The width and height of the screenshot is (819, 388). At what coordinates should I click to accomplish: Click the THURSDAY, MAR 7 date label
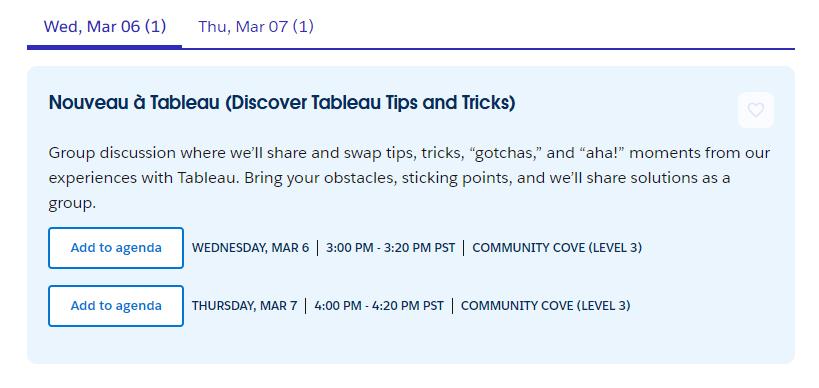coord(244,305)
